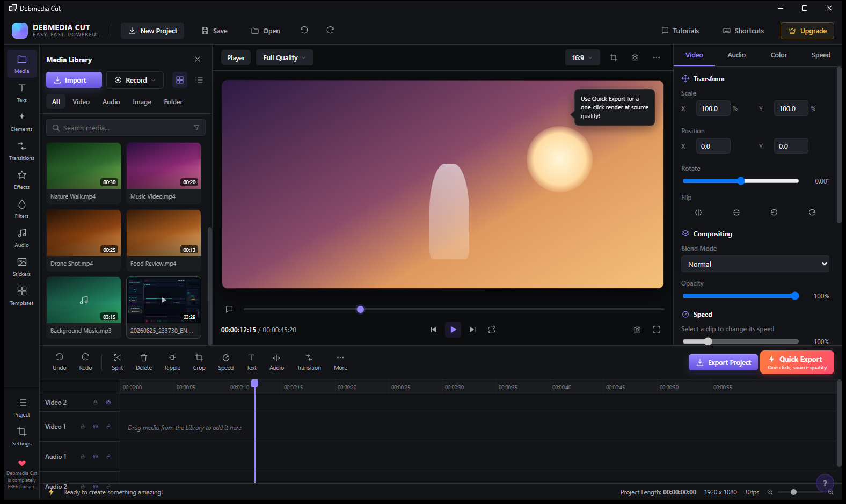
Task: Filter the media library by Image
Action: 142,101
